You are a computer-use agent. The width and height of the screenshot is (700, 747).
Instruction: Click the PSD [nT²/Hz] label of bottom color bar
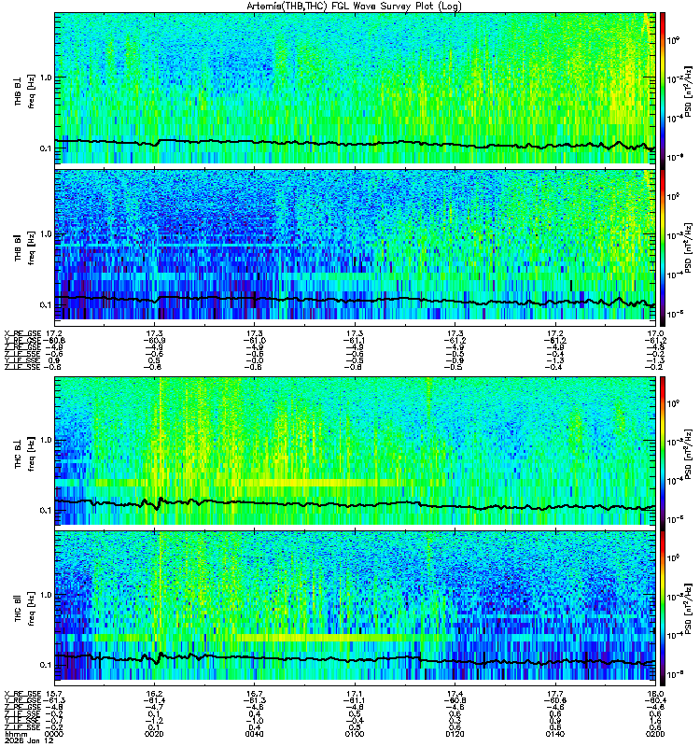689,609
